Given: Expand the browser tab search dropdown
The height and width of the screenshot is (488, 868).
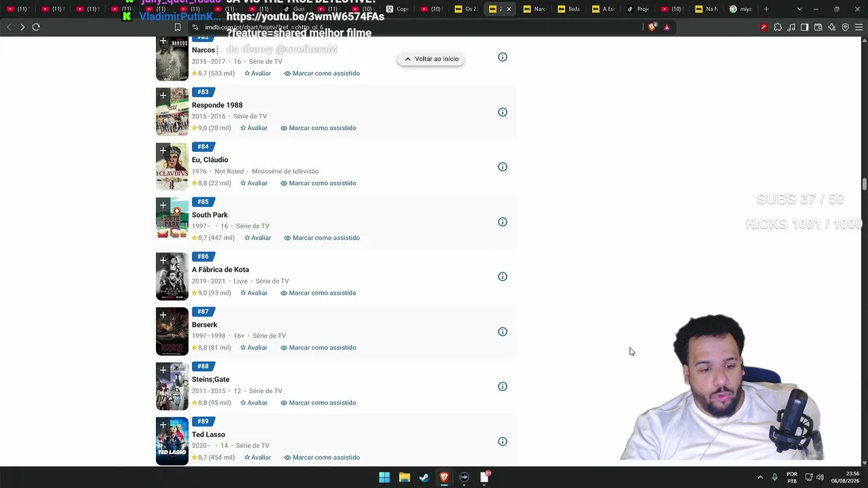Looking at the screenshot, I should (x=800, y=9).
